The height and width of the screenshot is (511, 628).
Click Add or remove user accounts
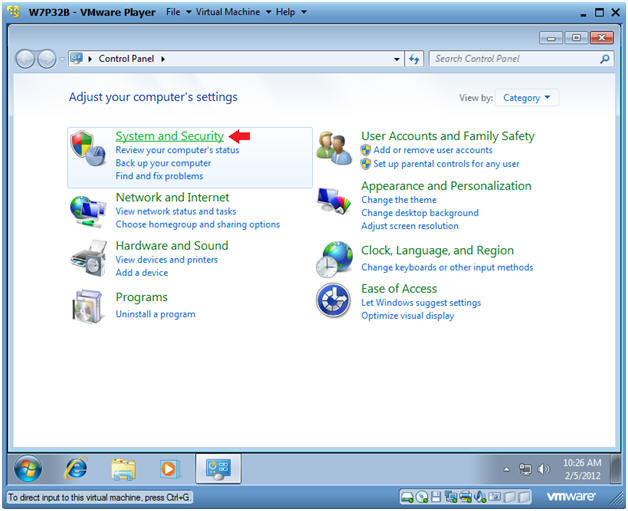point(433,150)
